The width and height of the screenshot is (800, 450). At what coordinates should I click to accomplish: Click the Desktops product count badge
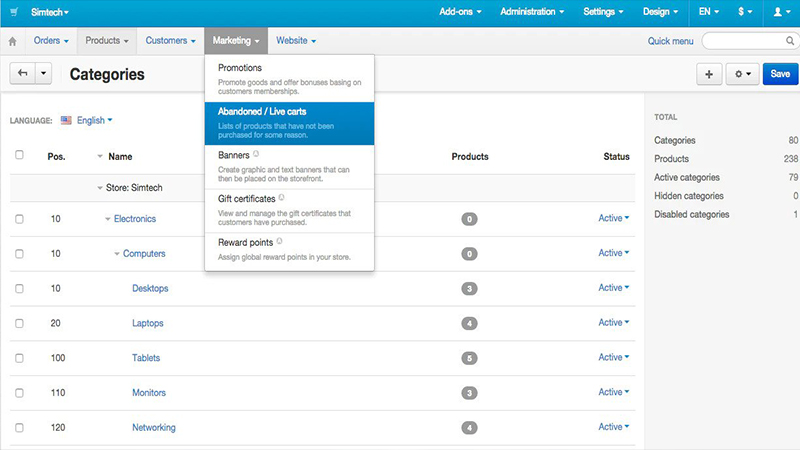pos(469,289)
